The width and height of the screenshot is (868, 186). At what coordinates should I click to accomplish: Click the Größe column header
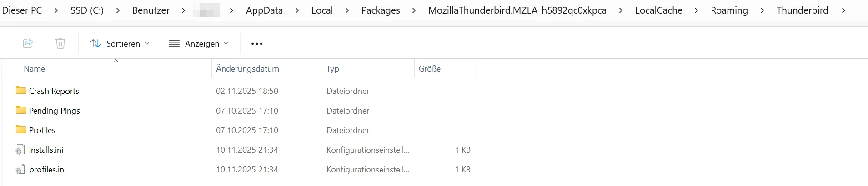tap(430, 69)
